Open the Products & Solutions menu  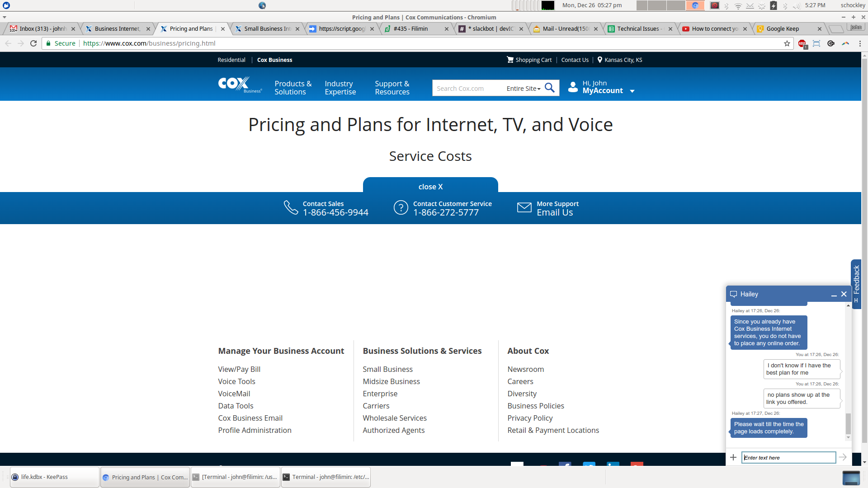(293, 88)
